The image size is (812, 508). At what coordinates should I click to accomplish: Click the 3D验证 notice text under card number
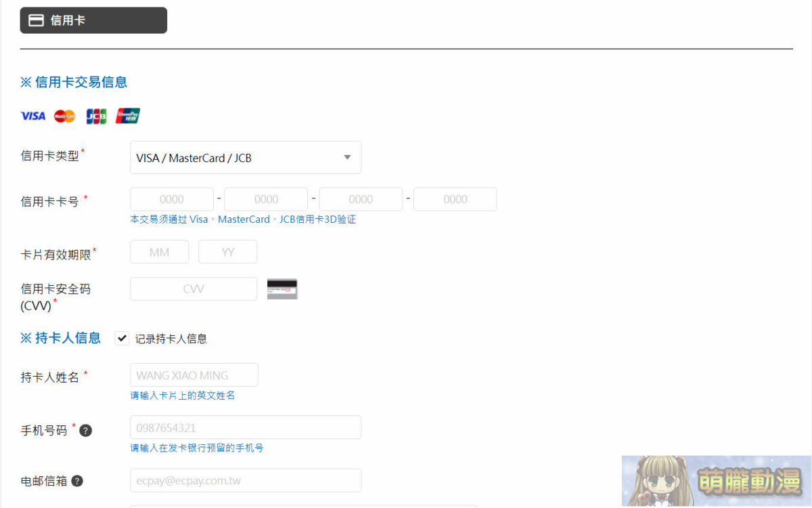pyautogui.click(x=243, y=219)
